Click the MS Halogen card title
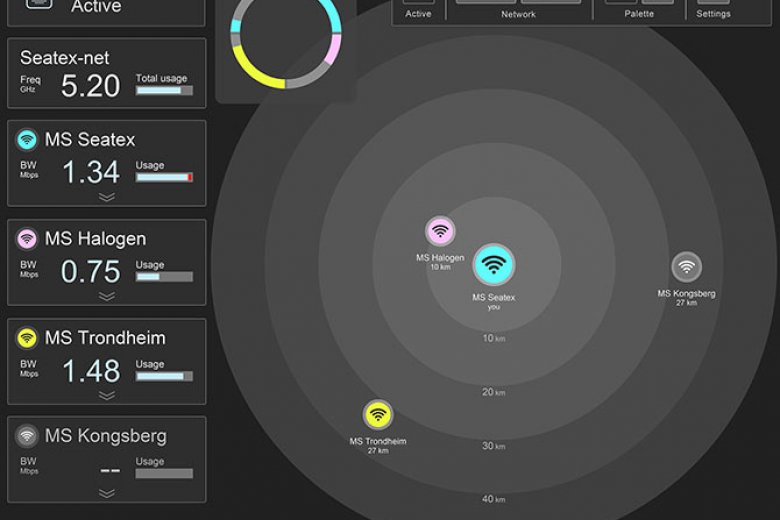 coord(96,239)
